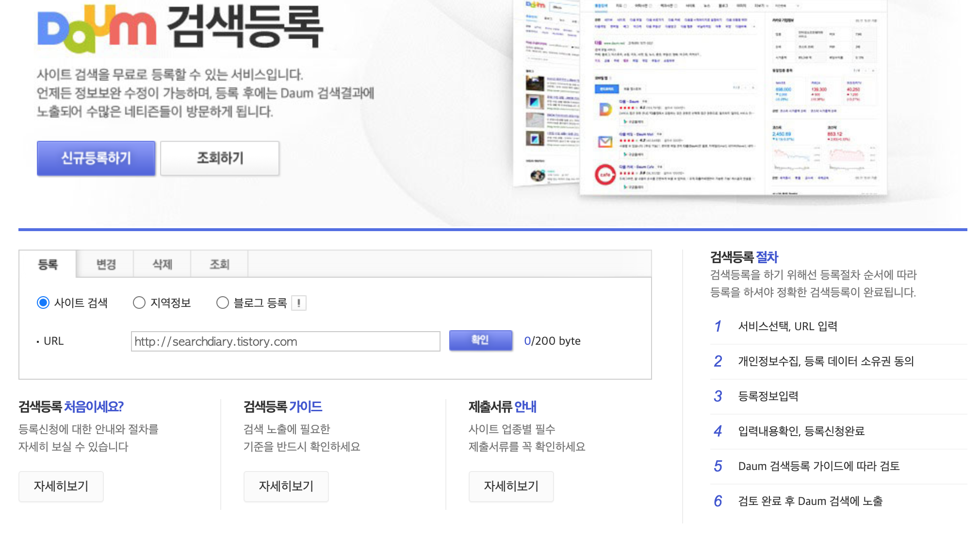Click the 조회하기 button
The width and height of the screenshot is (980, 538).
click(220, 158)
